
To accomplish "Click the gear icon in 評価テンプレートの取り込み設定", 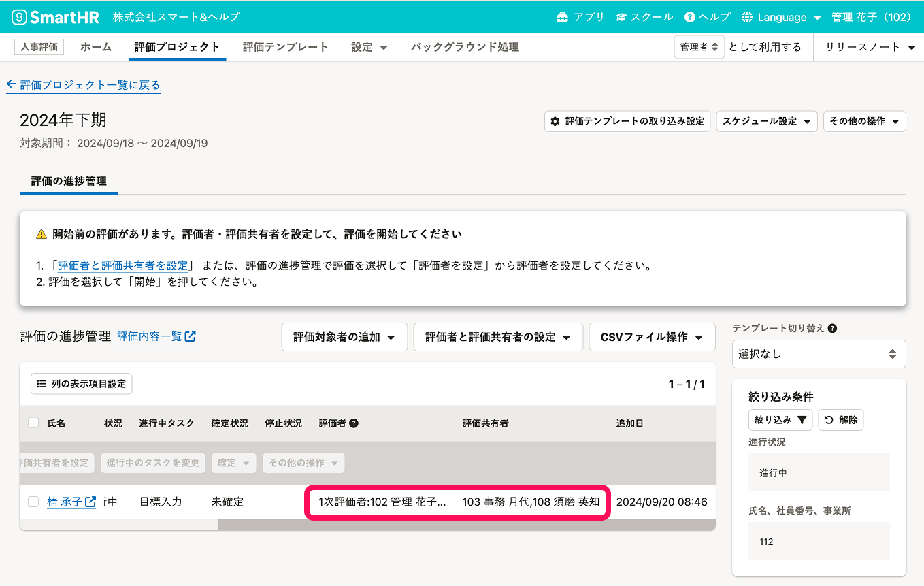I will point(555,121).
